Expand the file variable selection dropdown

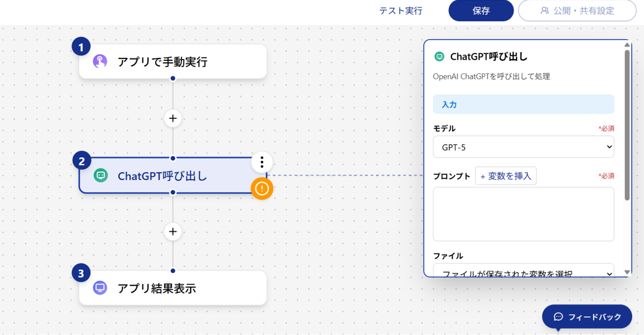point(523,272)
